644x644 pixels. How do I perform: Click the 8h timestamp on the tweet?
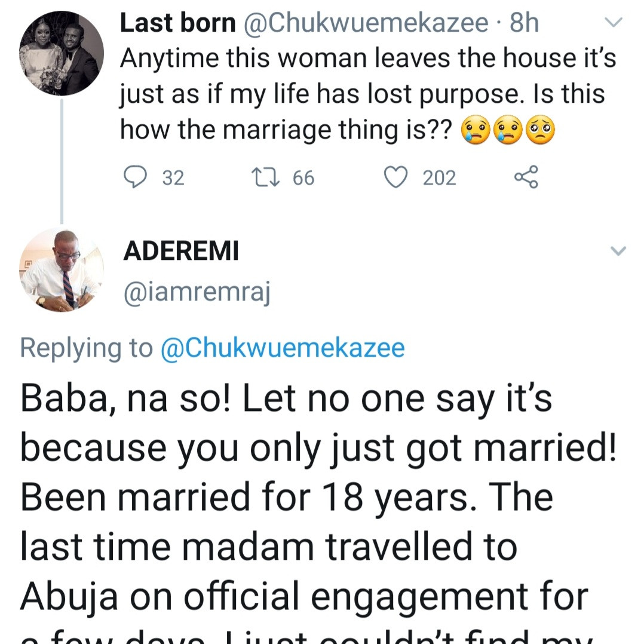[x=525, y=23]
